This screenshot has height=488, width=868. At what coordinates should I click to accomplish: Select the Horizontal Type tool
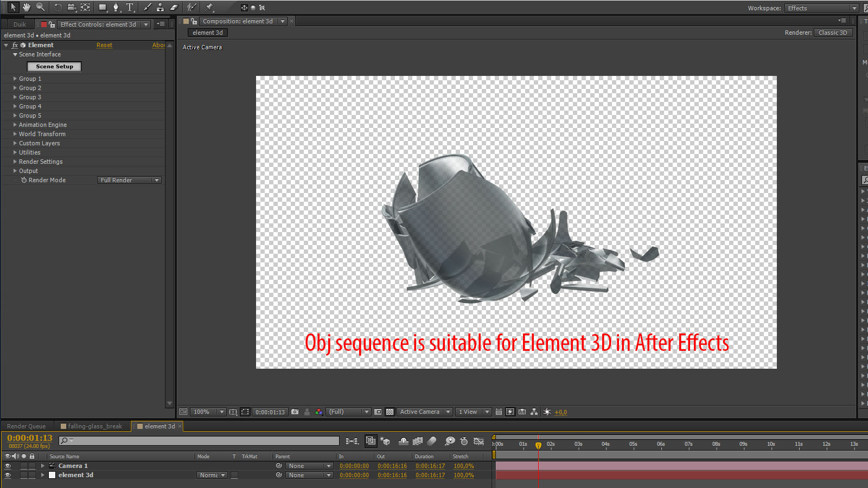click(130, 7)
